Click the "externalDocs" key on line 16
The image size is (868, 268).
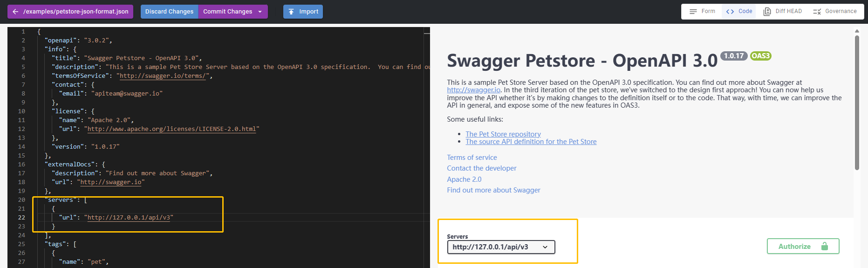point(71,165)
